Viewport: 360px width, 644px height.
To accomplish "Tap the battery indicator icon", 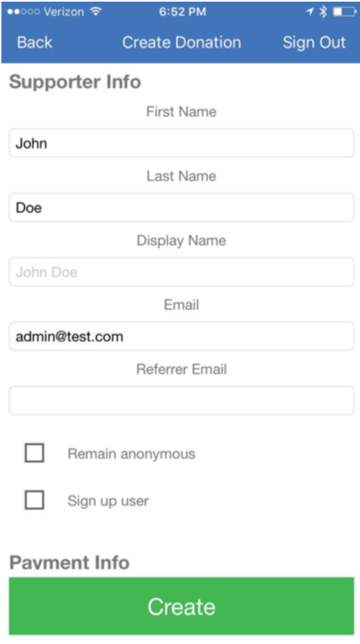I will pos(344,12).
